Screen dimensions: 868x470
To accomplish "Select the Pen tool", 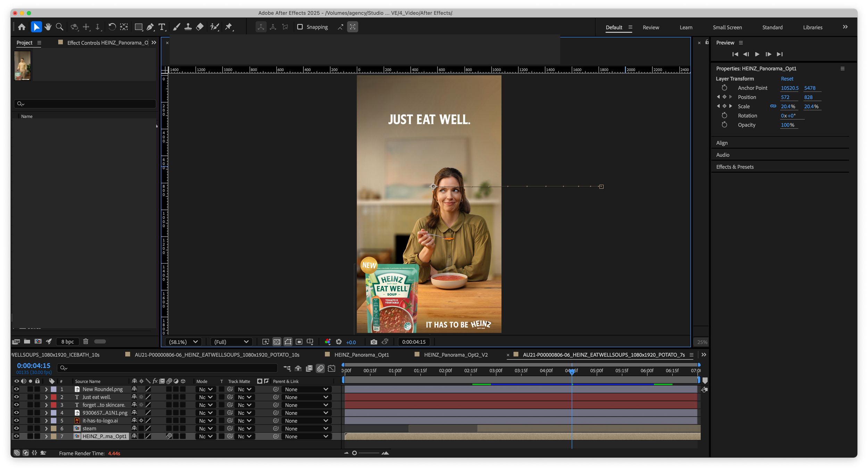I will click(150, 27).
